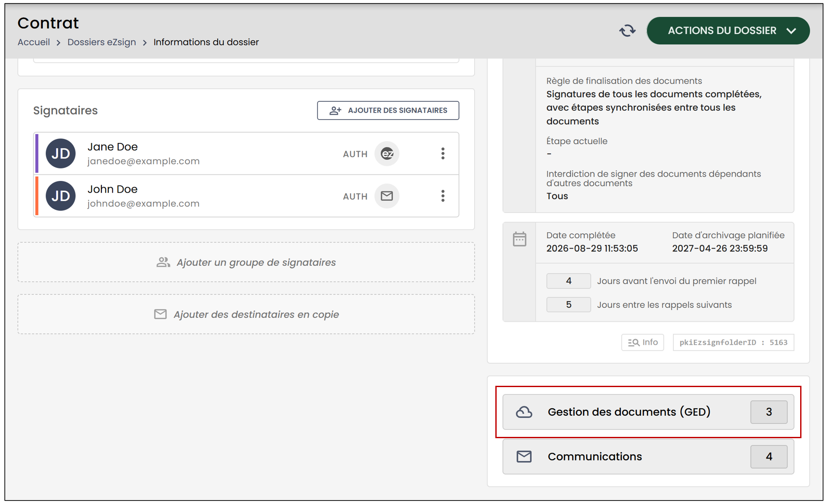Viewport: 827px width, 504px height.
Task: Open Jane Doe's three-dot options menu
Action: (443, 154)
